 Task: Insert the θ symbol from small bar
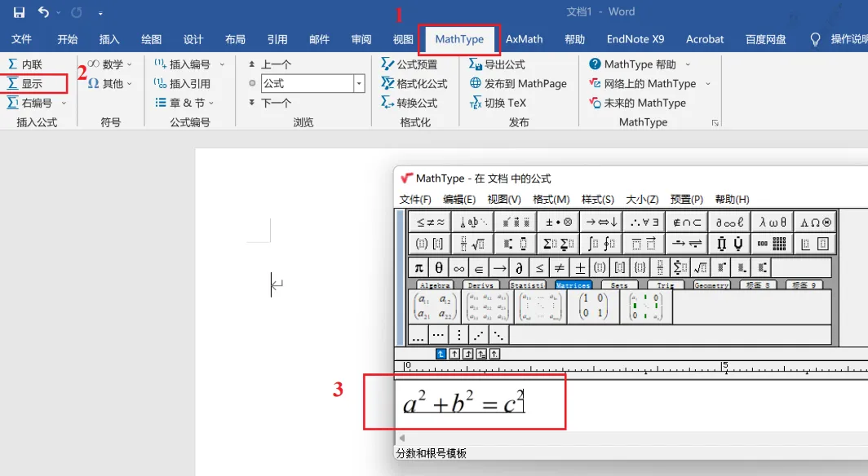click(x=439, y=269)
